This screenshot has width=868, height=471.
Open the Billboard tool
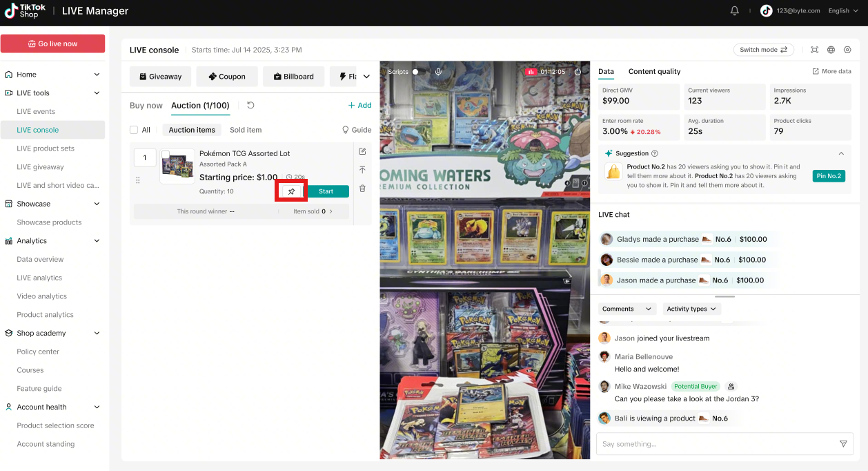click(x=293, y=77)
